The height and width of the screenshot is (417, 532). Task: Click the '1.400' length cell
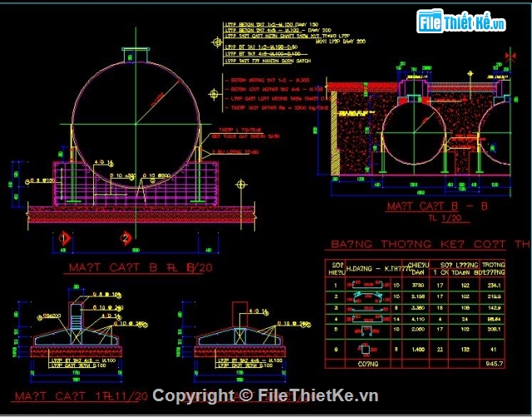coord(417,350)
